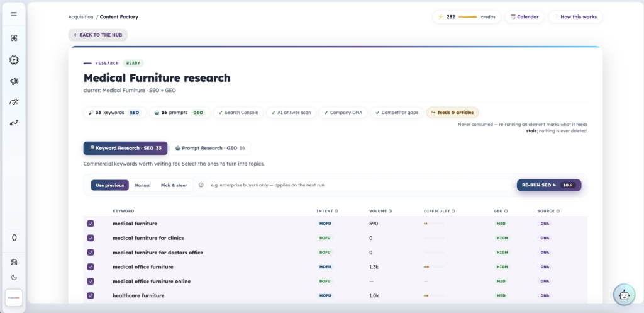The width and height of the screenshot is (644, 313).
Task: Click the compass steer icon before the input
Action: pos(201,185)
